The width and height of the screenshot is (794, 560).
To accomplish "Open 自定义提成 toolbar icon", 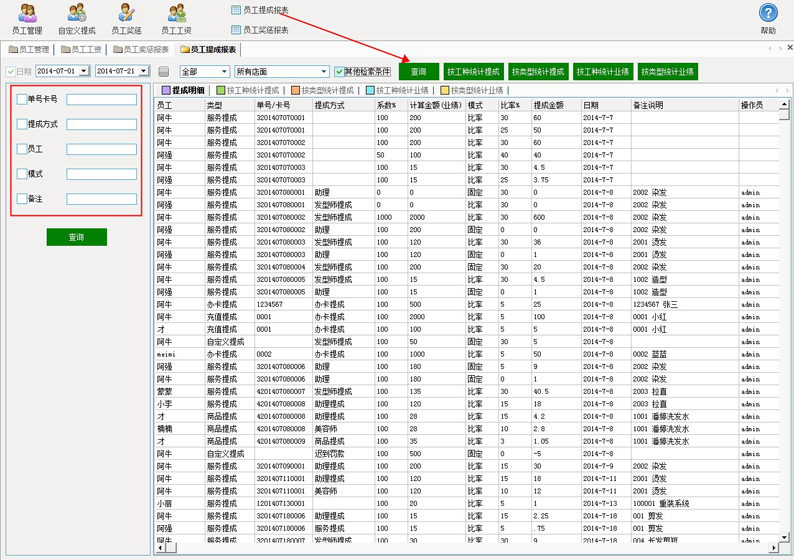I will tap(77, 19).
